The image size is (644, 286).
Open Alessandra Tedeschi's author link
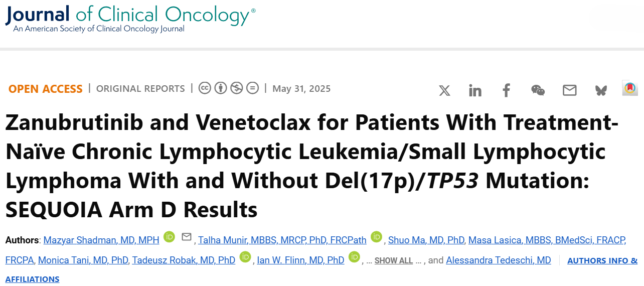click(x=499, y=260)
